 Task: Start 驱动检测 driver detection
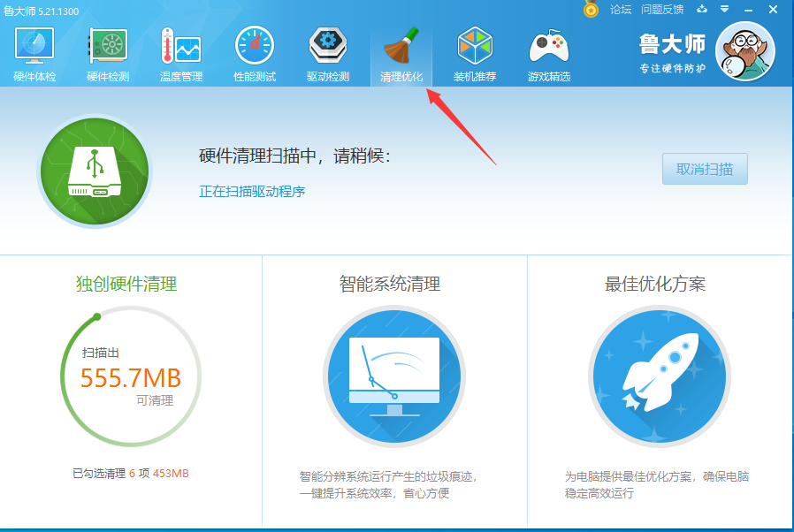point(326,51)
